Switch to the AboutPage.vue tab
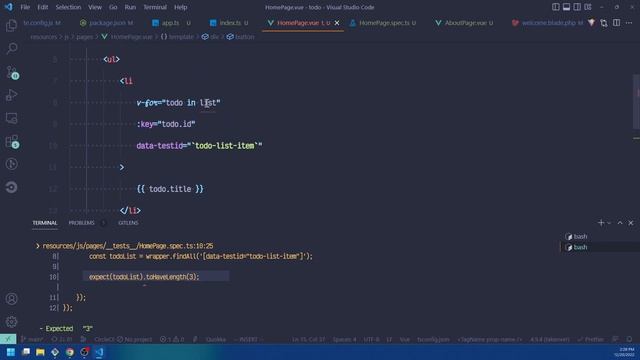The width and height of the screenshot is (640, 360). point(464,23)
